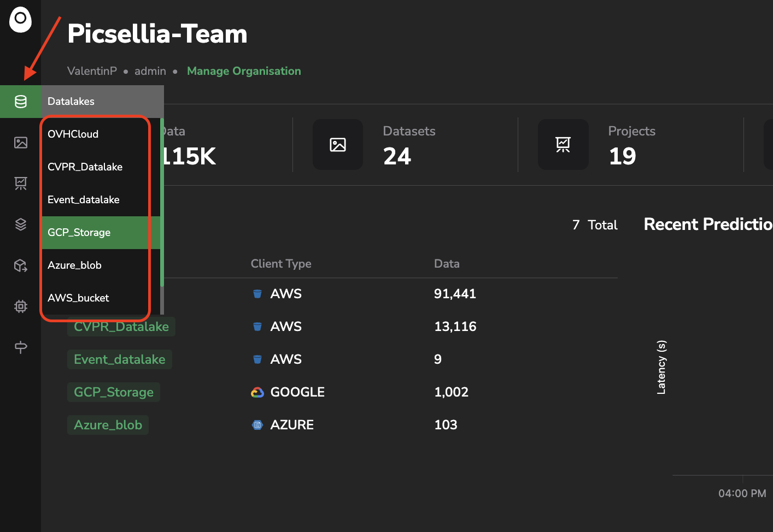This screenshot has height=532, width=773.
Task: Open the Event_datalake table link
Action: tap(120, 359)
